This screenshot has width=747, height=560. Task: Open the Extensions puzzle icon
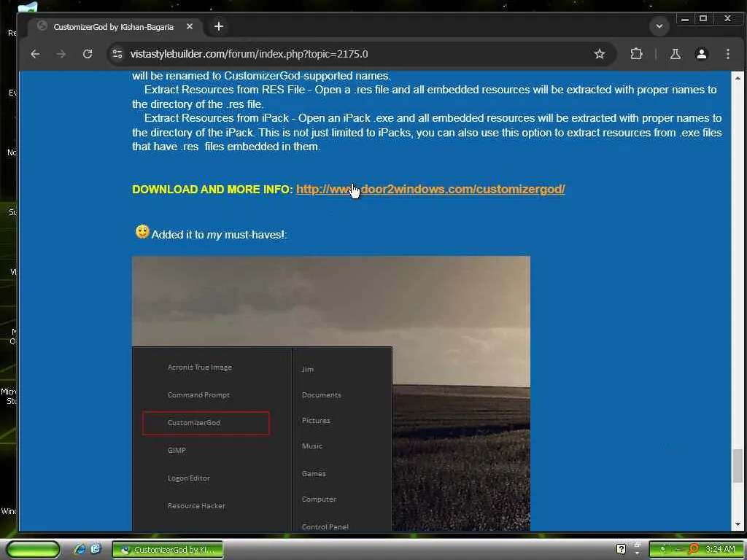[x=636, y=54]
